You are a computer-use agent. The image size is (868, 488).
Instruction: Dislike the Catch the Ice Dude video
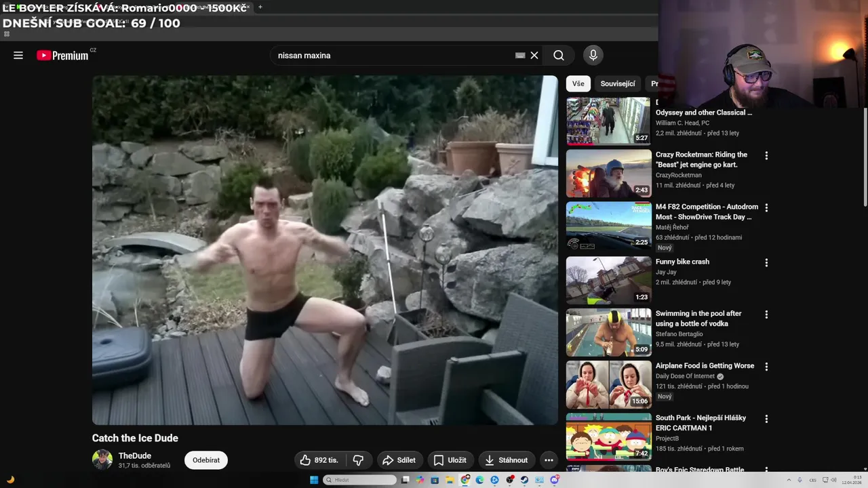coord(358,460)
